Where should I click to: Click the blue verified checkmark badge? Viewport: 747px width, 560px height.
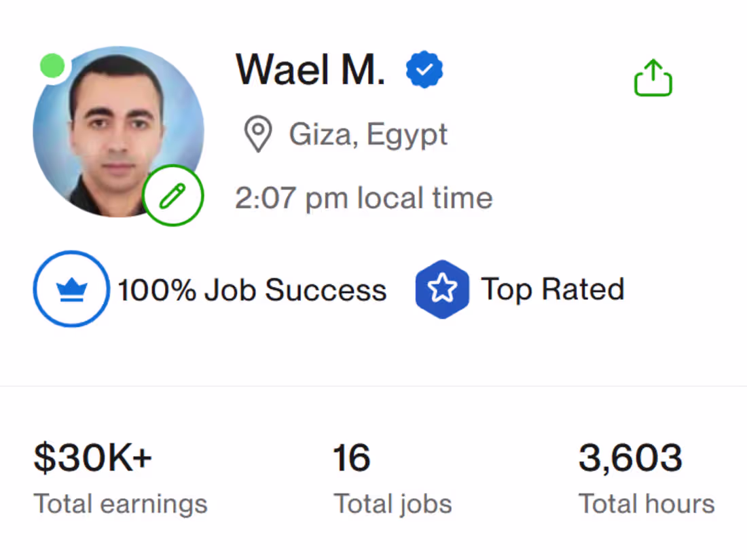424,71
